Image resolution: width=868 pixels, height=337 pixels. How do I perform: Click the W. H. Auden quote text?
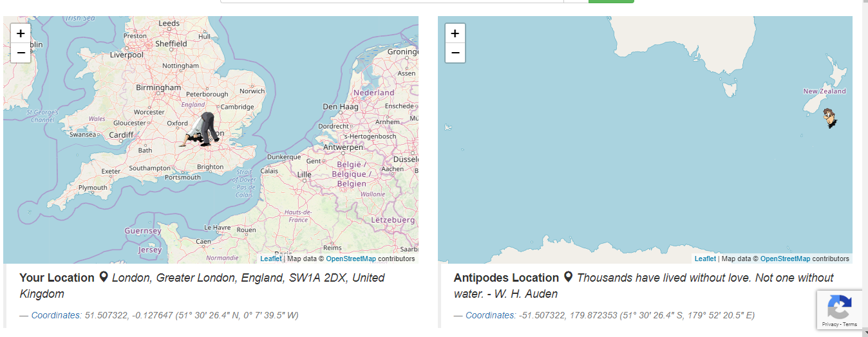(644, 286)
